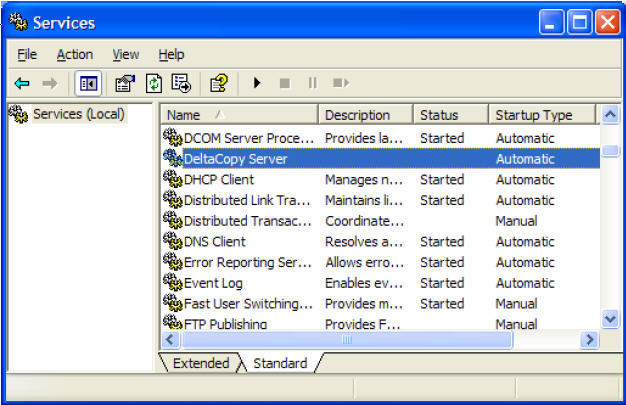This screenshot has height=405, width=626.
Task: Sort by the Name column header
Action: point(240,115)
